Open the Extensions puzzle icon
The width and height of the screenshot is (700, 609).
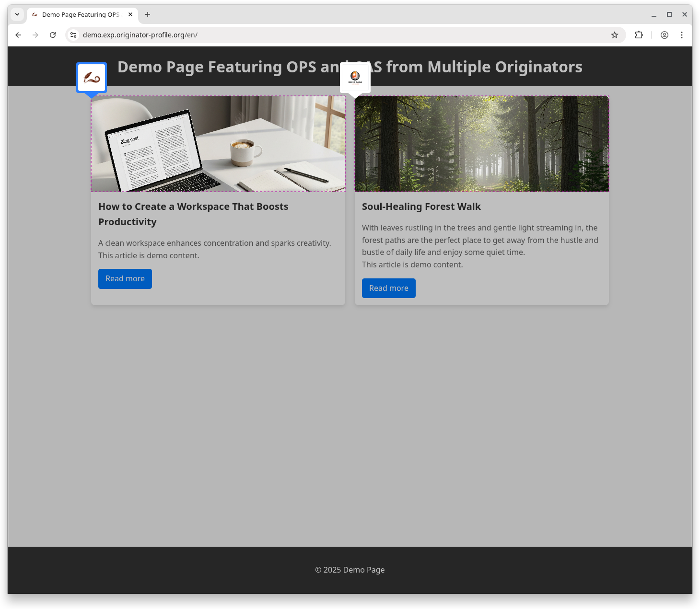click(639, 35)
